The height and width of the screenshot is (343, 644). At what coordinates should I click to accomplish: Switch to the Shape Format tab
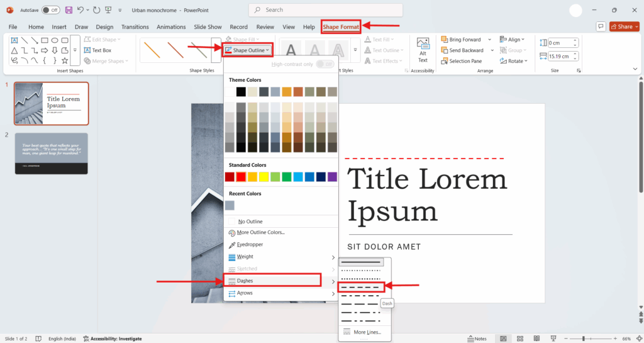(x=340, y=27)
